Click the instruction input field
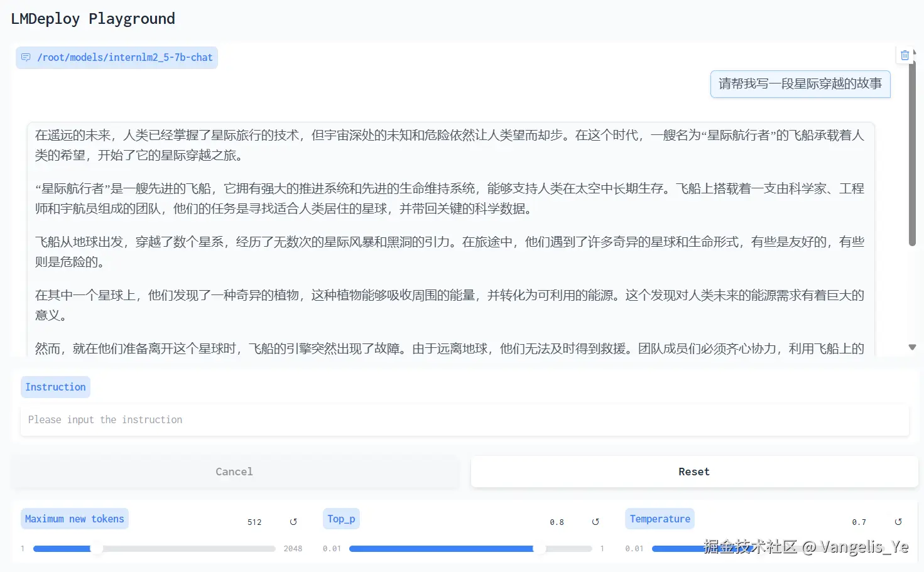 click(x=465, y=419)
